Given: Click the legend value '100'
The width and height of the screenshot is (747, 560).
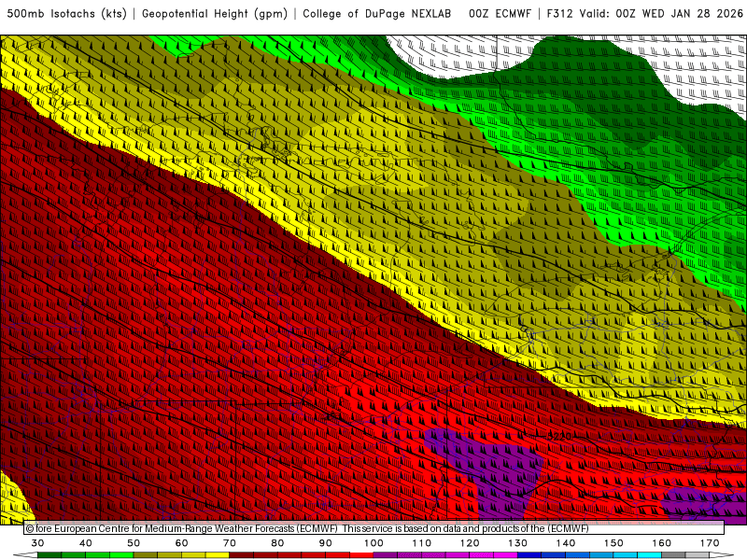Looking at the screenshot, I should [374, 543].
